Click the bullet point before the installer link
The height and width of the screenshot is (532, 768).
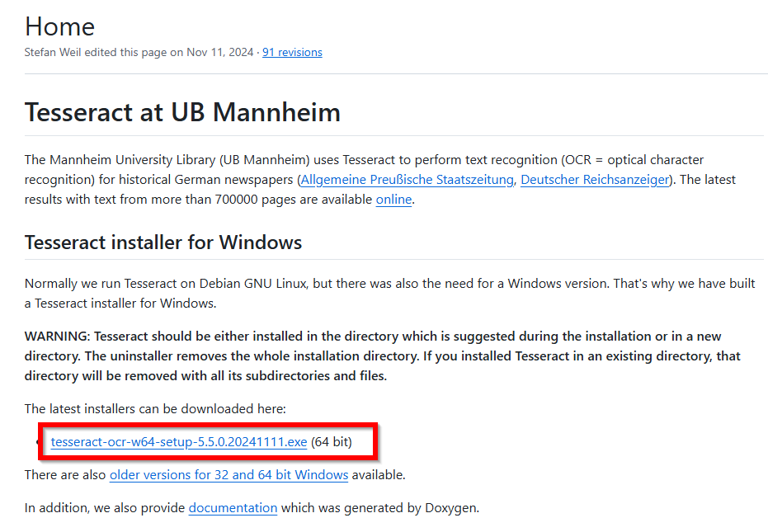(39, 442)
